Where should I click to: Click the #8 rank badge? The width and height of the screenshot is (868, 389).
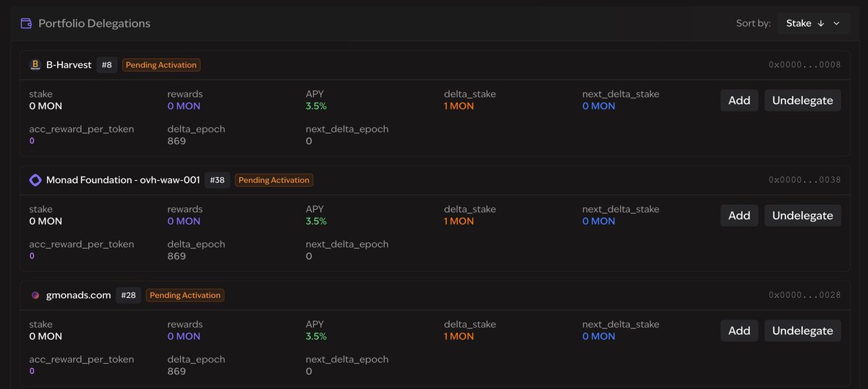pos(106,65)
